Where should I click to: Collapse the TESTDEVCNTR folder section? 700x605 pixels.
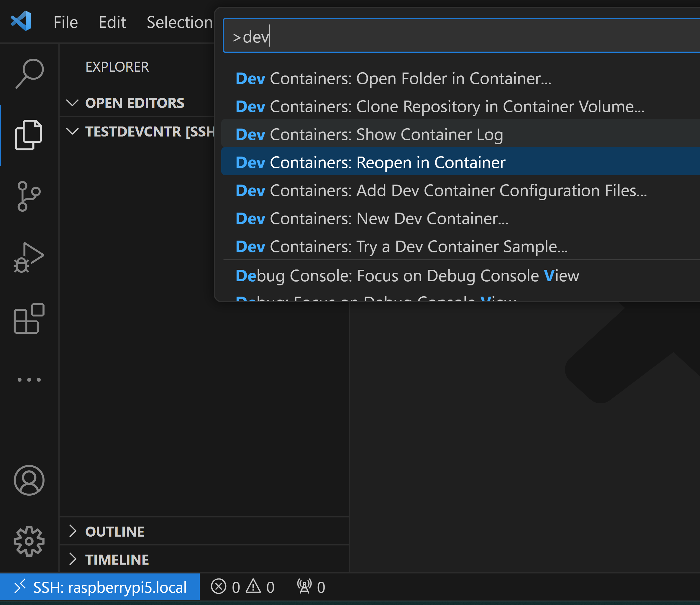(137, 131)
